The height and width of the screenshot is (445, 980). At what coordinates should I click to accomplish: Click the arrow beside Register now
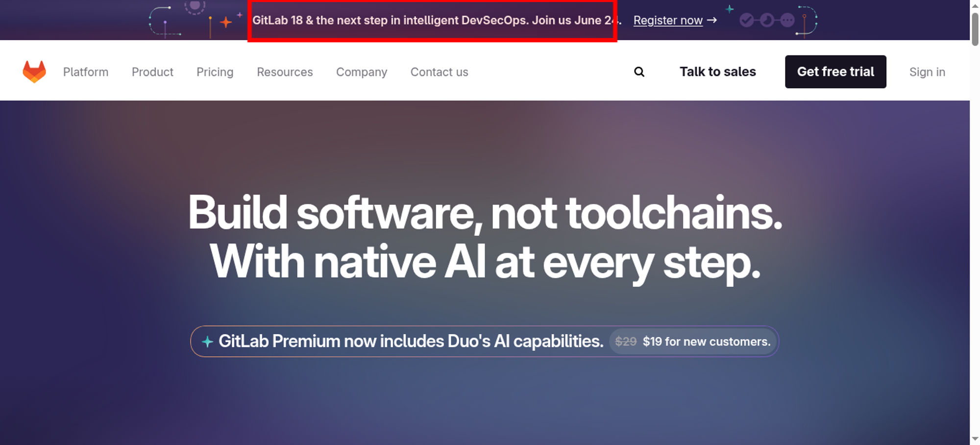(x=712, y=20)
